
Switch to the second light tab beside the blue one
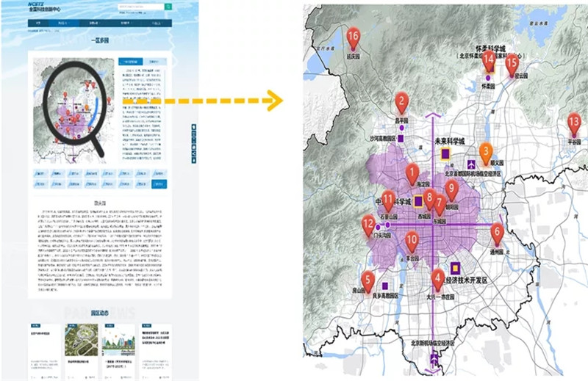click(x=155, y=62)
